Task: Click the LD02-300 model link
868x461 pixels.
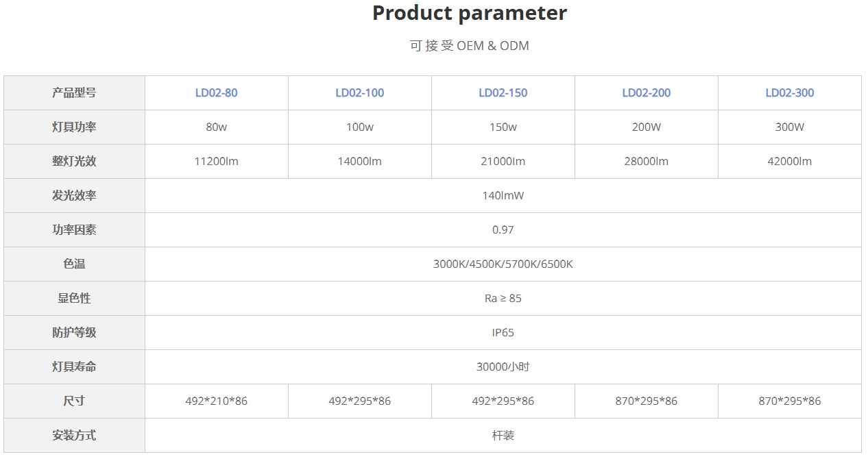Action: click(x=789, y=93)
